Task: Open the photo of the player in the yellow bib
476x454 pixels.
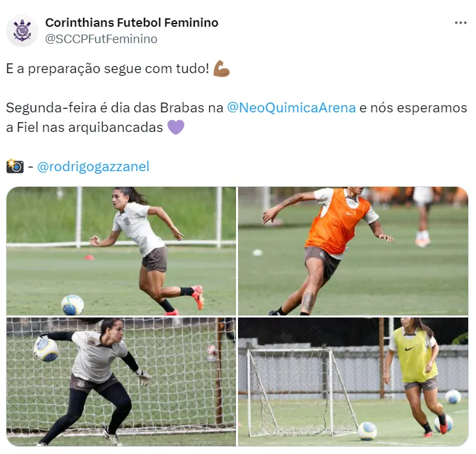Action: [x=353, y=382]
